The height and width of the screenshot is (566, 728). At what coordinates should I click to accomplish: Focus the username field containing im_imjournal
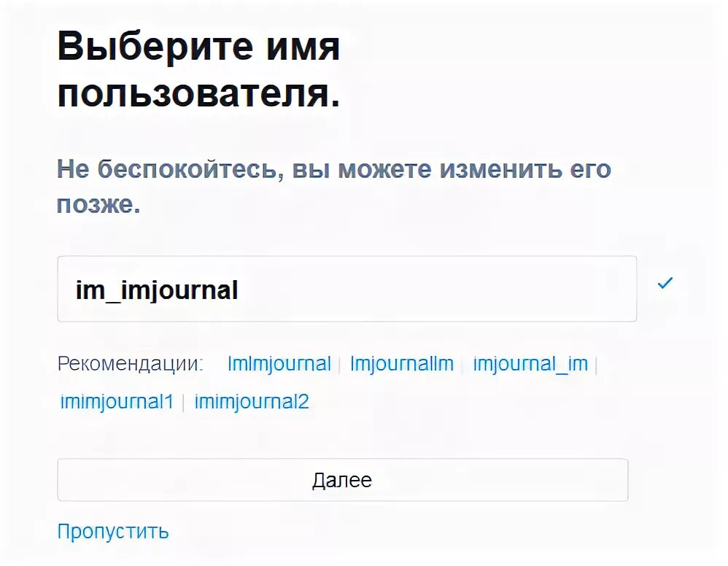[x=346, y=288]
